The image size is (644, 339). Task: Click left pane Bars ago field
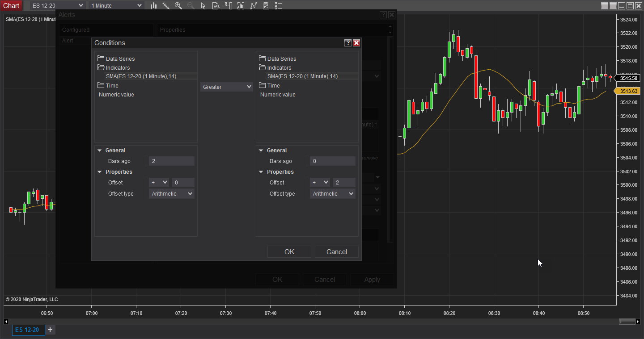click(172, 161)
